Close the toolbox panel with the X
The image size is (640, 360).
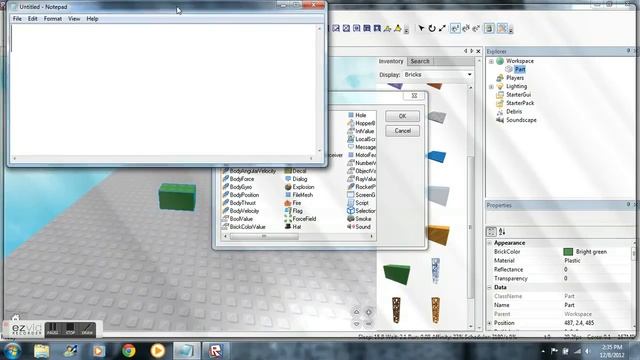click(478, 51)
